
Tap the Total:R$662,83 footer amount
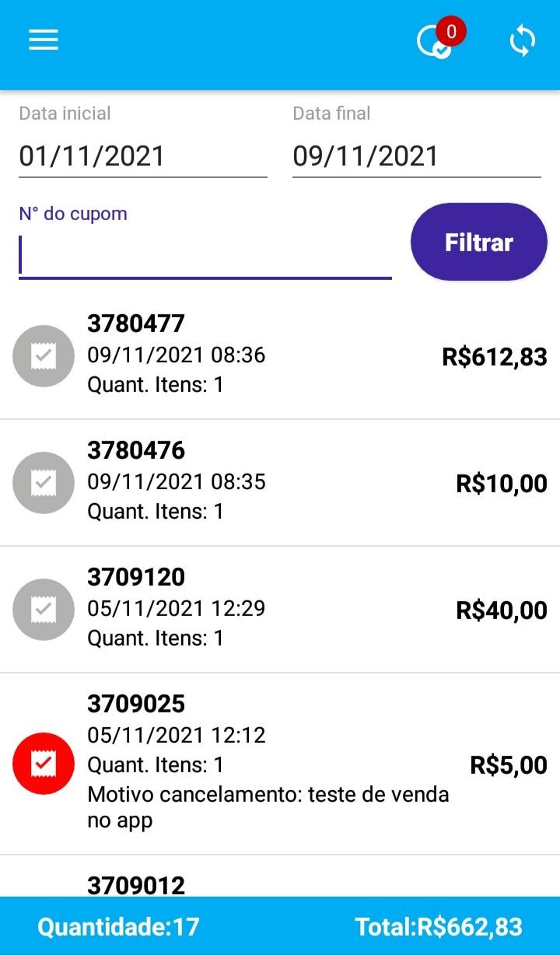coord(439,926)
